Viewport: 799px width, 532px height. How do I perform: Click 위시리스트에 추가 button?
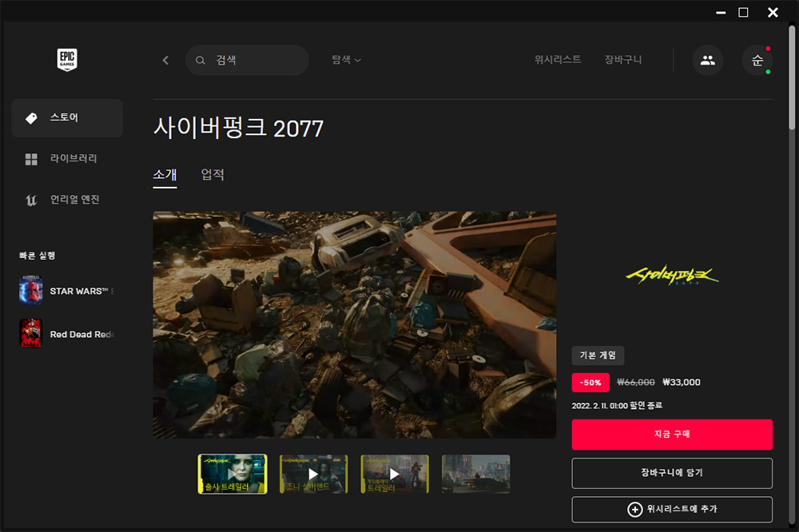point(672,510)
